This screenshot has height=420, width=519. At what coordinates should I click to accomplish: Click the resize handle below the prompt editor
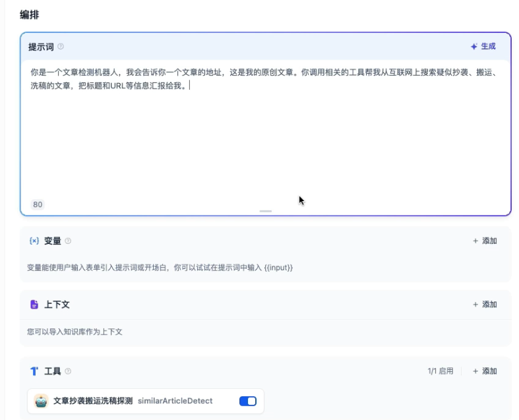point(265,211)
